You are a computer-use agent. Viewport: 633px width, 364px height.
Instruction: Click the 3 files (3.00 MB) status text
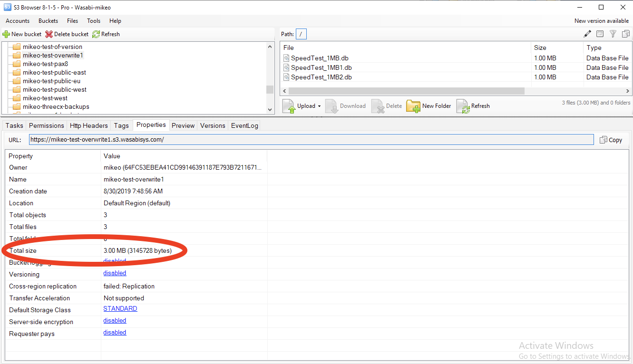click(596, 103)
